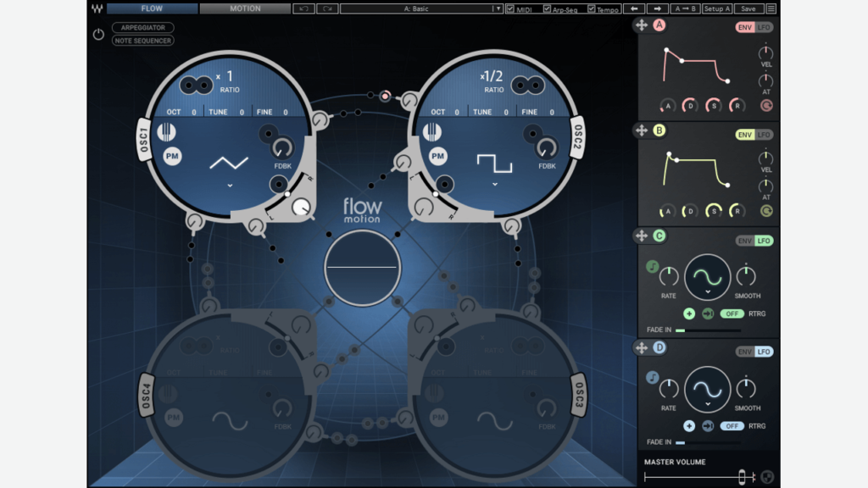Viewport: 868px width, 488px height.
Task: Expand OSC2 square waveform selector chevron
Action: 495,184
